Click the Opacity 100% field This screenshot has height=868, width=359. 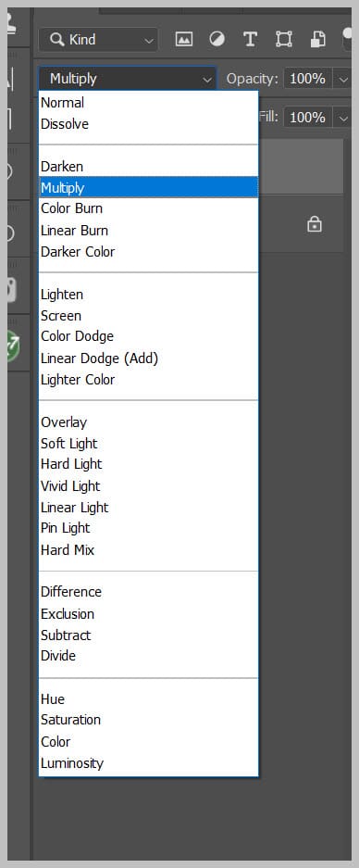[307, 79]
